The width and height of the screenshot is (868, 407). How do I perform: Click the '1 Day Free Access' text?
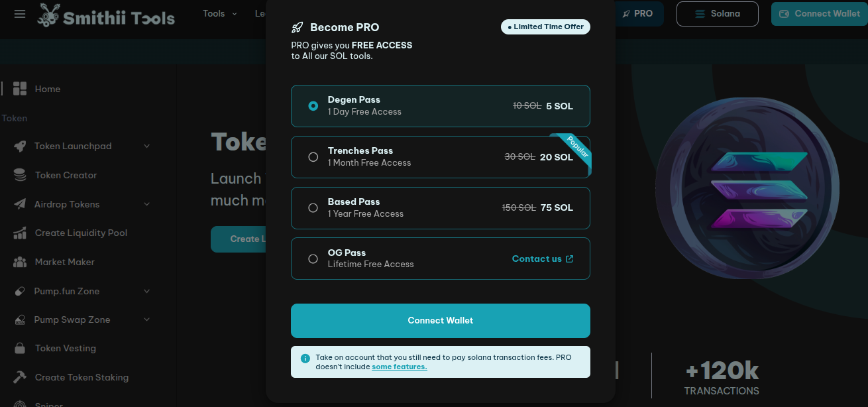coord(364,112)
